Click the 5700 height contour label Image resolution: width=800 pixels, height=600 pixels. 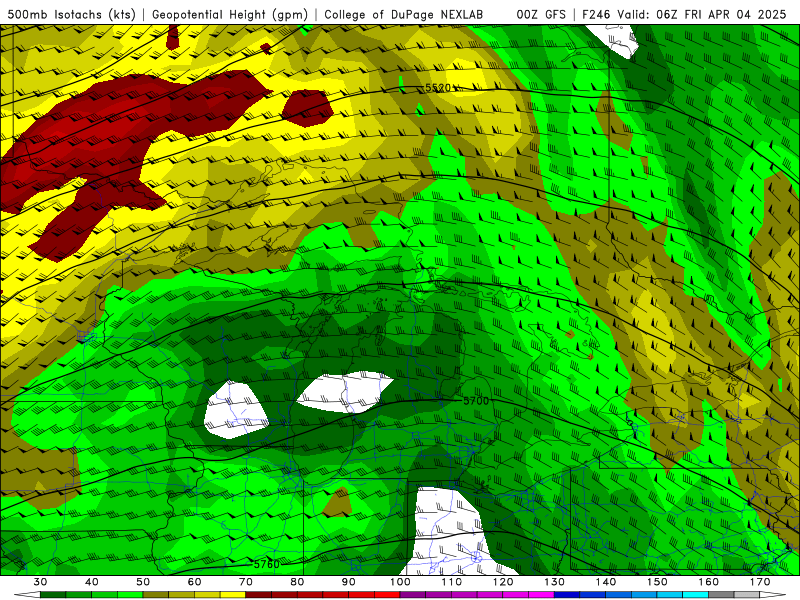(476, 401)
